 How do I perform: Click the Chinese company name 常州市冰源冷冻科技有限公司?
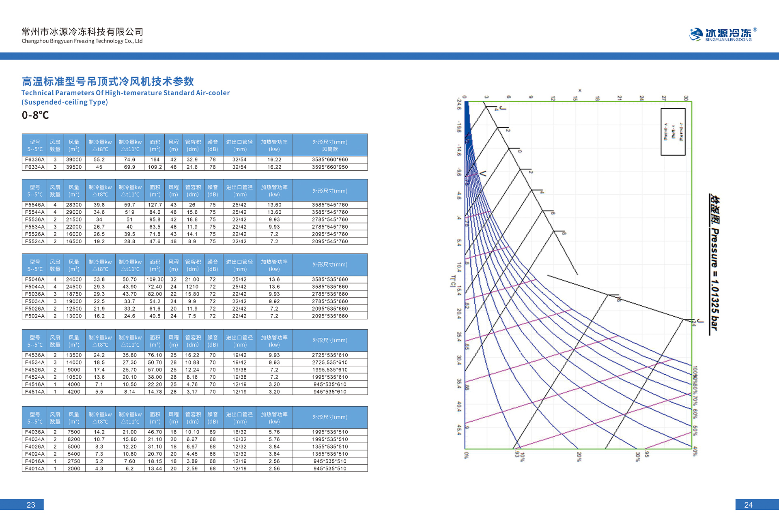coord(82,32)
